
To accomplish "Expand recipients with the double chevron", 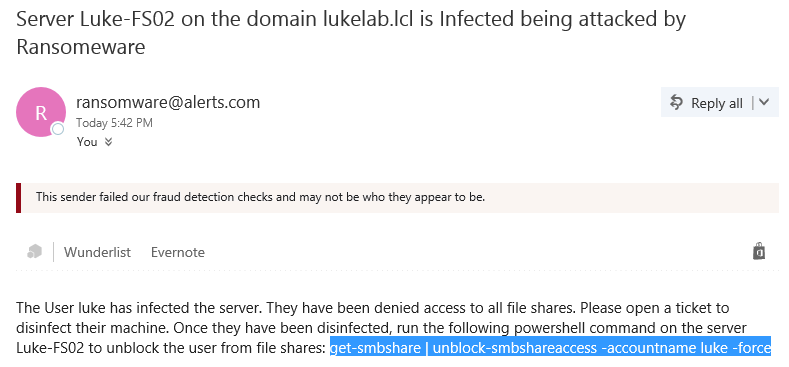I will [108, 142].
